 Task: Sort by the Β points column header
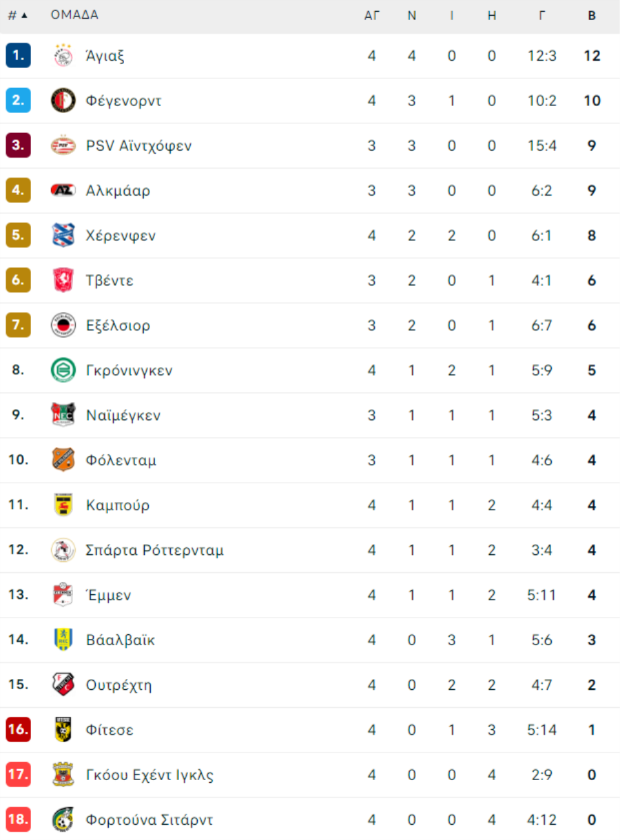pos(592,16)
